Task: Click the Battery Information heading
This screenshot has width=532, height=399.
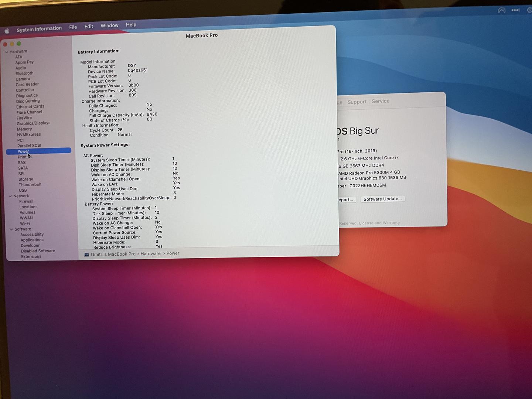Action: pos(99,51)
